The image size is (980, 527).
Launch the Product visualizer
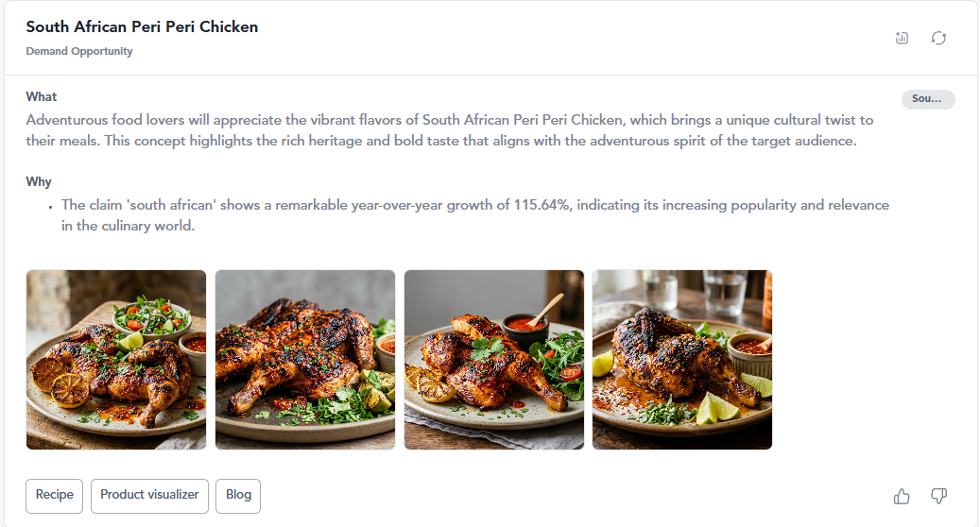pos(149,496)
